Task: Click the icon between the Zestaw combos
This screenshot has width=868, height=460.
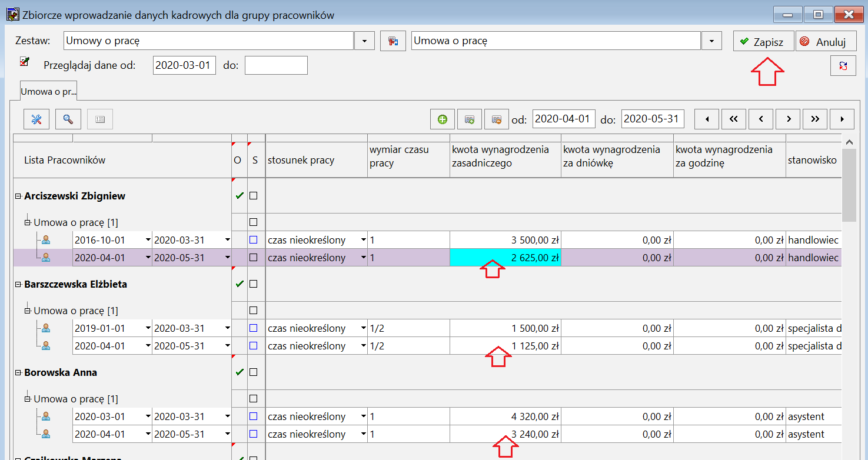Action: (x=393, y=41)
